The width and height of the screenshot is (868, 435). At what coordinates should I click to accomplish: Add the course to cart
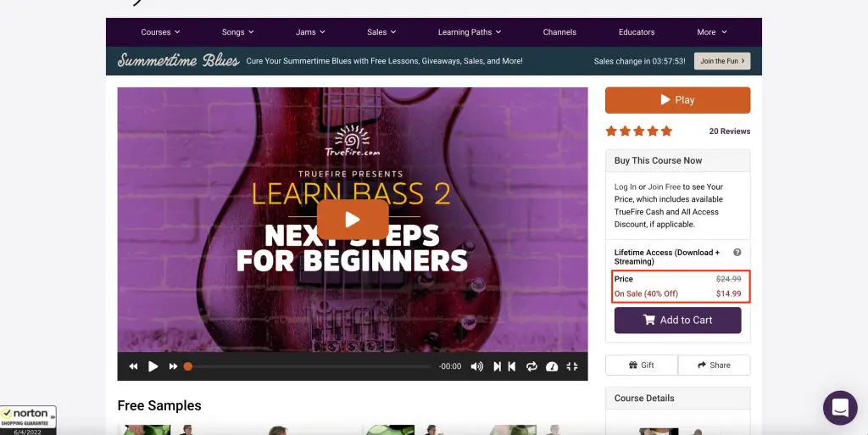pyautogui.click(x=677, y=320)
